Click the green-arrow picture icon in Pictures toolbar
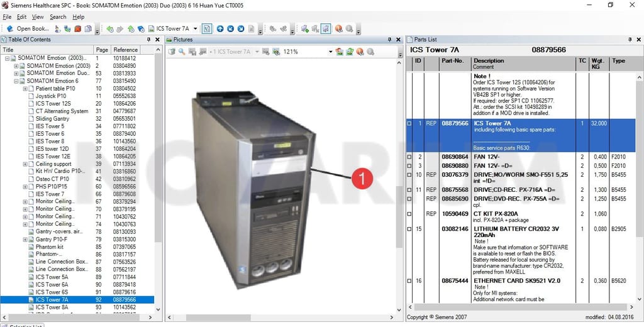The image size is (644, 327). click(350, 52)
